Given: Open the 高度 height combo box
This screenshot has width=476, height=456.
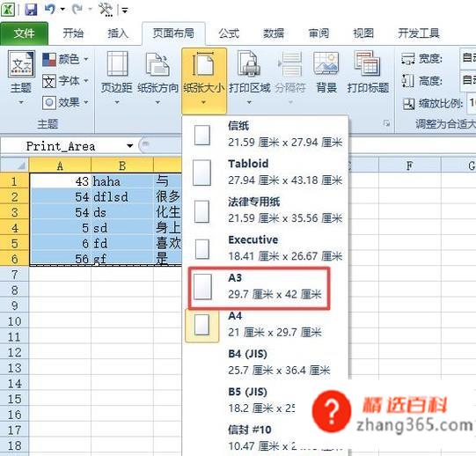Looking at the screenshot, I should (468, 81).
